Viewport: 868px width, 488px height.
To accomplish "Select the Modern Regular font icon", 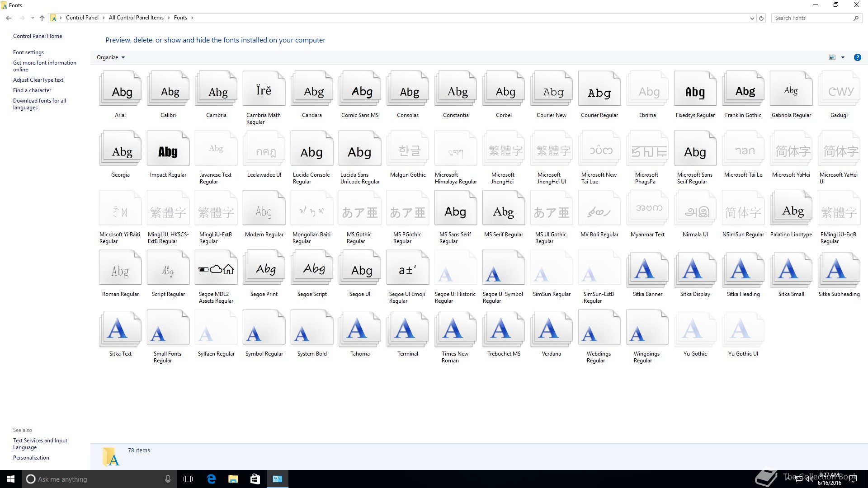I will (264, 208).
